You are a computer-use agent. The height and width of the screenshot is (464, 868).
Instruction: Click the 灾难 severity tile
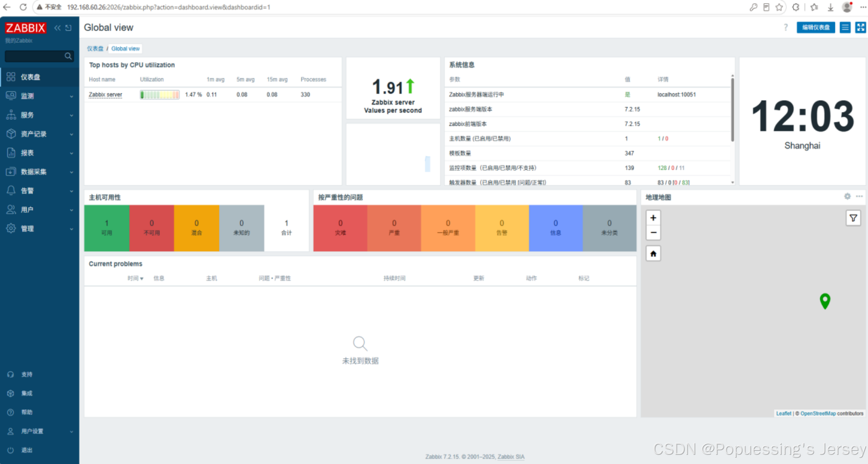tap(340, 228)
